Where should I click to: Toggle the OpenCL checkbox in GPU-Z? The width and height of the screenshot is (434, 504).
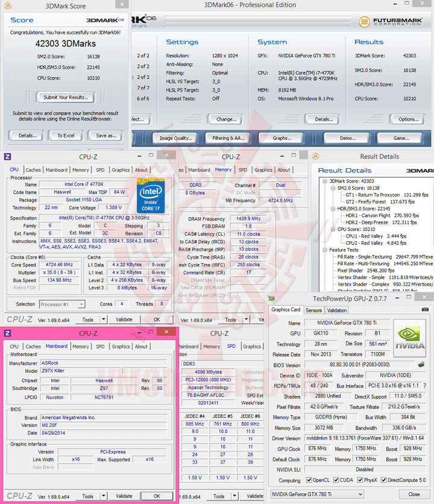pos(309,480)
